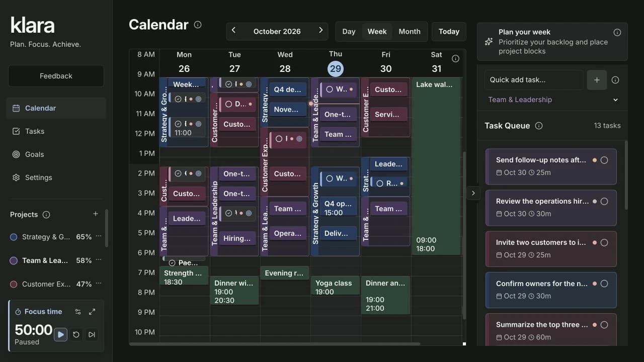Viewport: 644px width, 362px height.
Task: Open Goals in the sidebar
Action: 56,154
